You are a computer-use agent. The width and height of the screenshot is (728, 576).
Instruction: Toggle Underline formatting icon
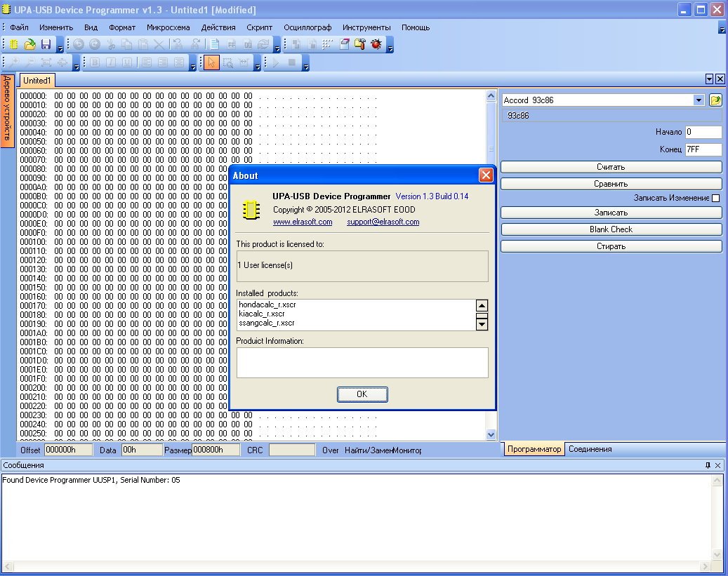pyautogui.click(x=127, y=62)
